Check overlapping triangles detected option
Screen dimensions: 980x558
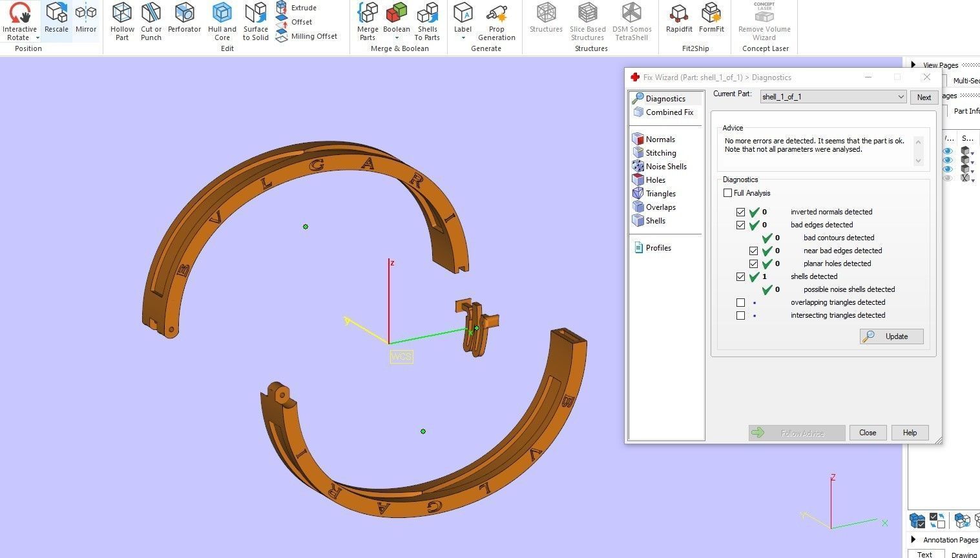pos(740,302)
